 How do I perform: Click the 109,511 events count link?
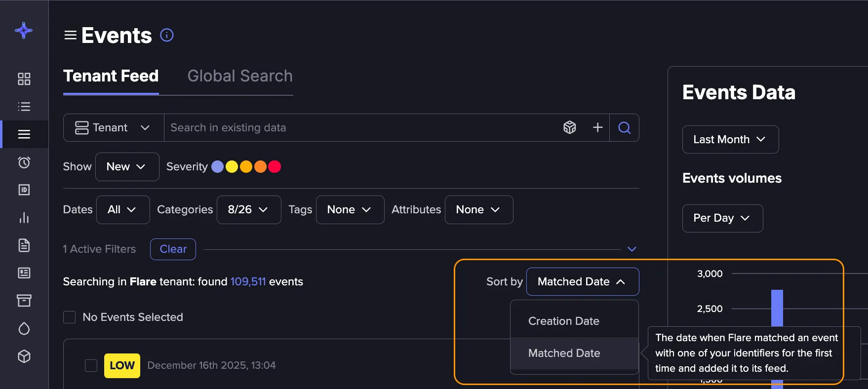pyautogui.click(x=248, y=281)
